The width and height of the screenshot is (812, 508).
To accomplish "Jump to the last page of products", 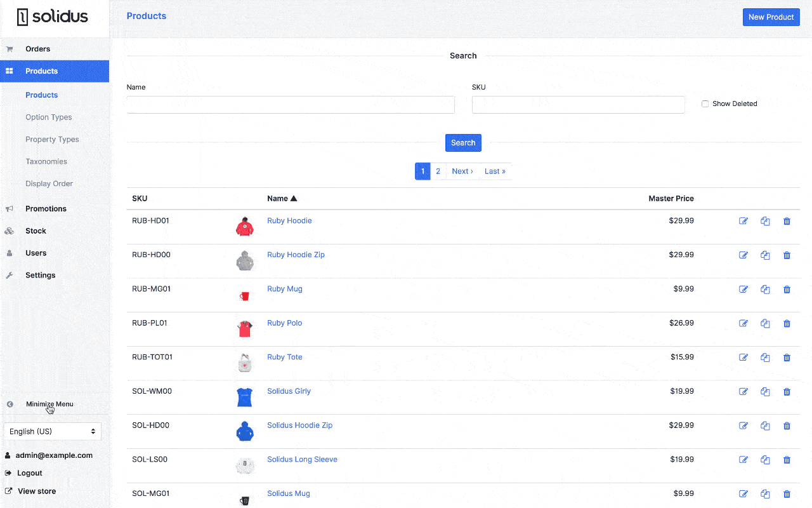I will tap(494, 171).
